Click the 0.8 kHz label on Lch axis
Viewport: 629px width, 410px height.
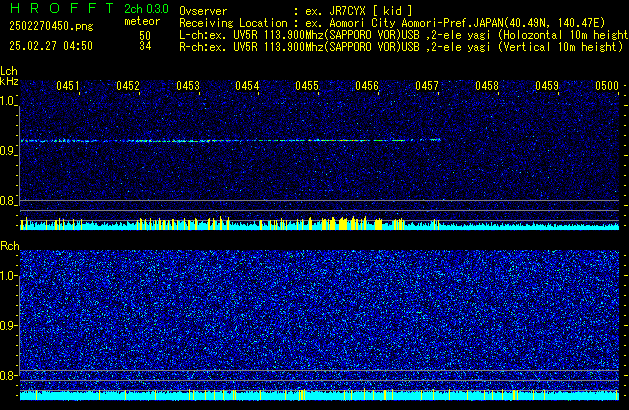point(7,201)
